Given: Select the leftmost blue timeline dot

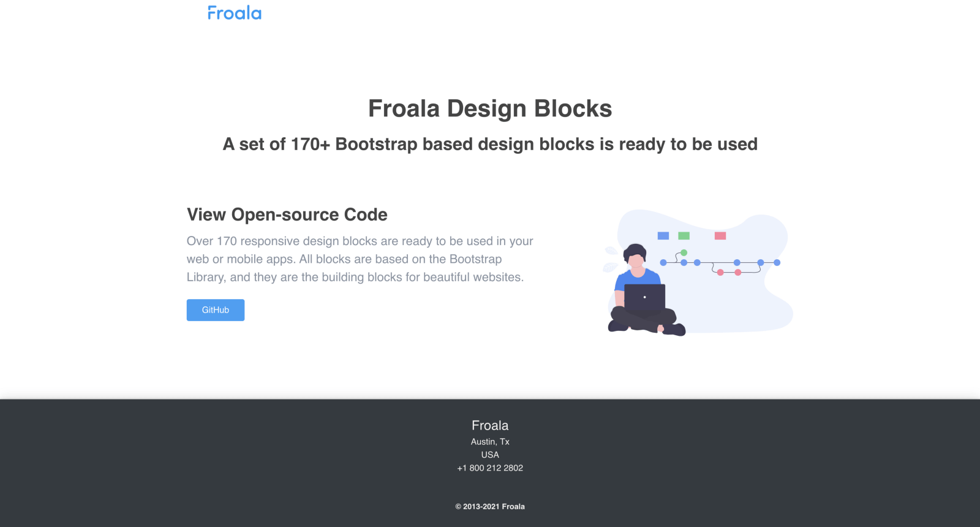Looking at the screenshot, I should pyautogui.click(x=663, y=262).
